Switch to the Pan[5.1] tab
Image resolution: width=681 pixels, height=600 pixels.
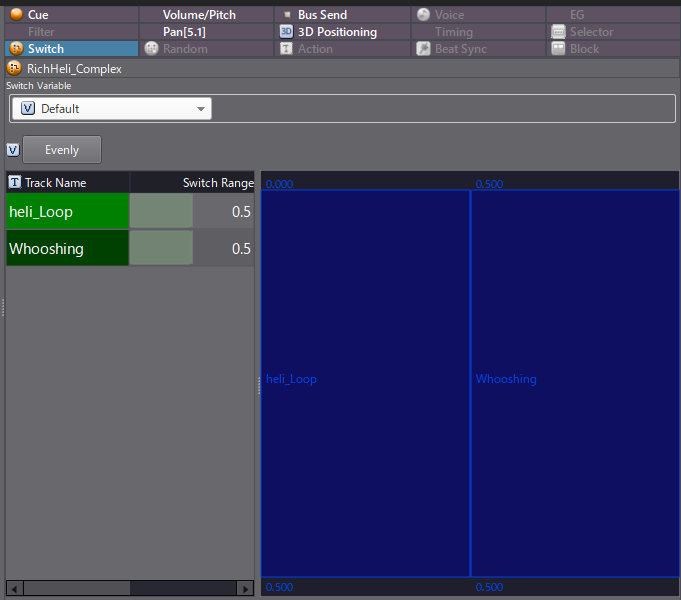[184, 32]
